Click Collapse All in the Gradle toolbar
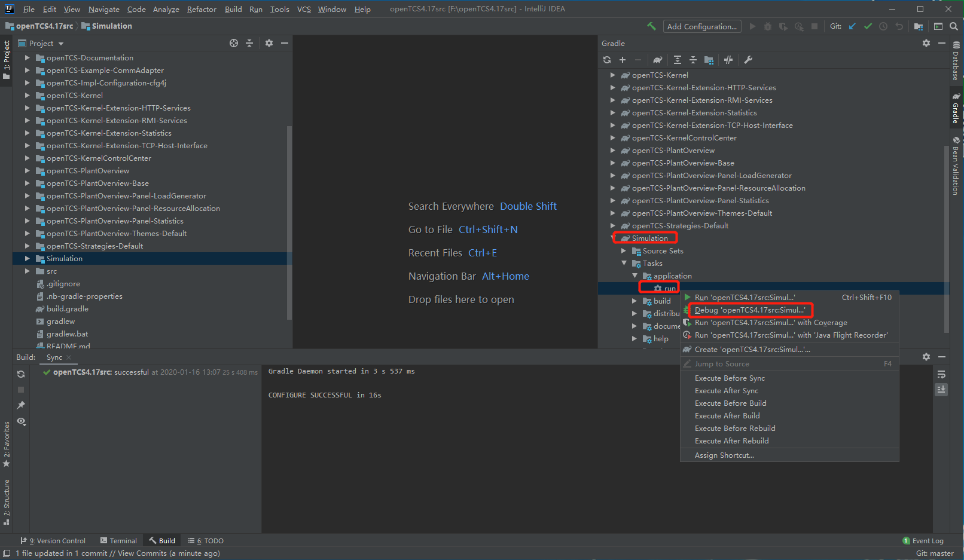 (x=693, y=60)
